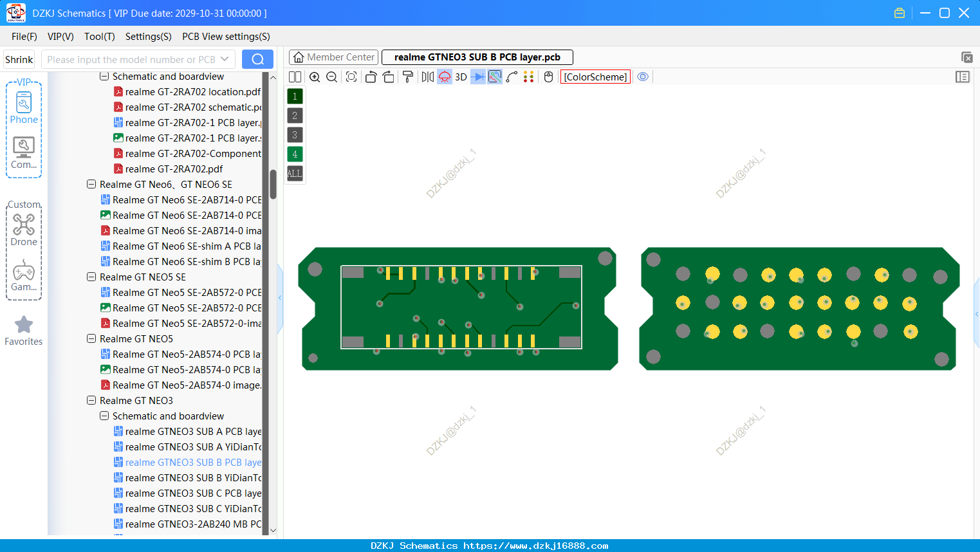This screenshot has width=980, height=552.
Task: Open the PCB View settings(S) menu
Action: click(x=226, y=37)
